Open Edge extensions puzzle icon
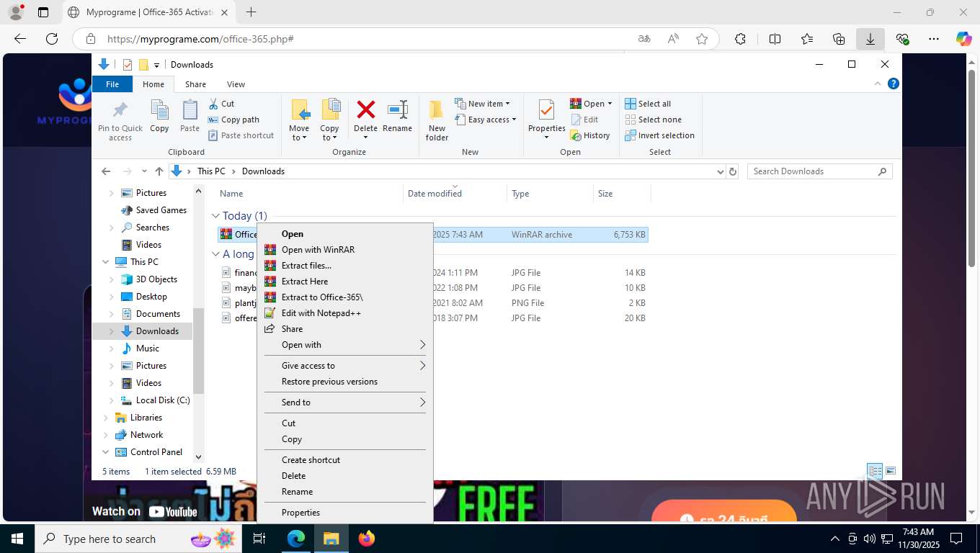 tap(740, 39)
